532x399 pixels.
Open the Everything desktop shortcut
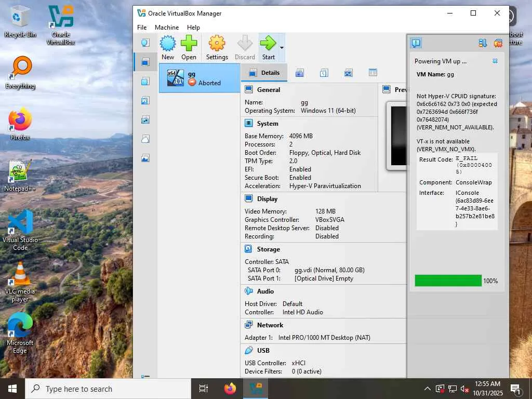click(20, 73)
